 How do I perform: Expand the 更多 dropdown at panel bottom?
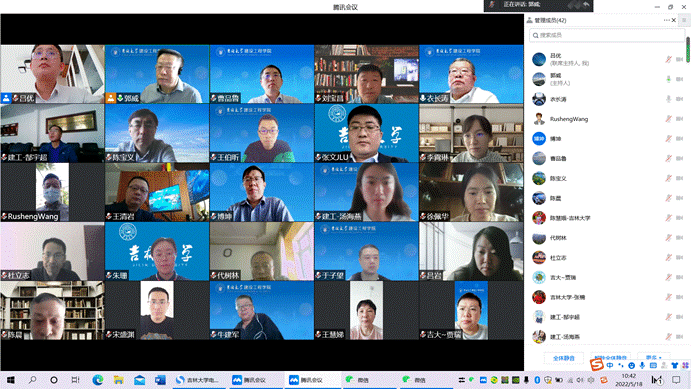(654, 357)
